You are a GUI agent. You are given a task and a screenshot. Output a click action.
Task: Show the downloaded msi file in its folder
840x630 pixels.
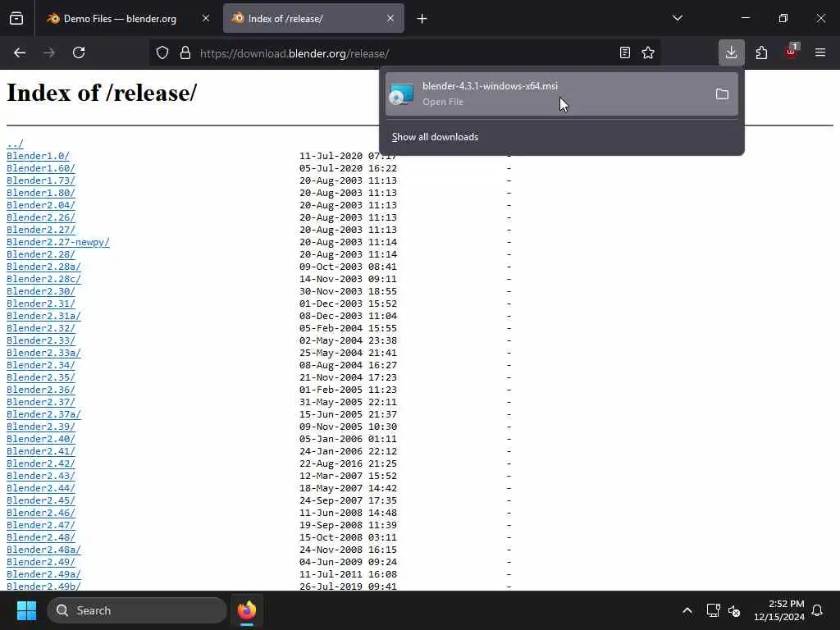722,94
